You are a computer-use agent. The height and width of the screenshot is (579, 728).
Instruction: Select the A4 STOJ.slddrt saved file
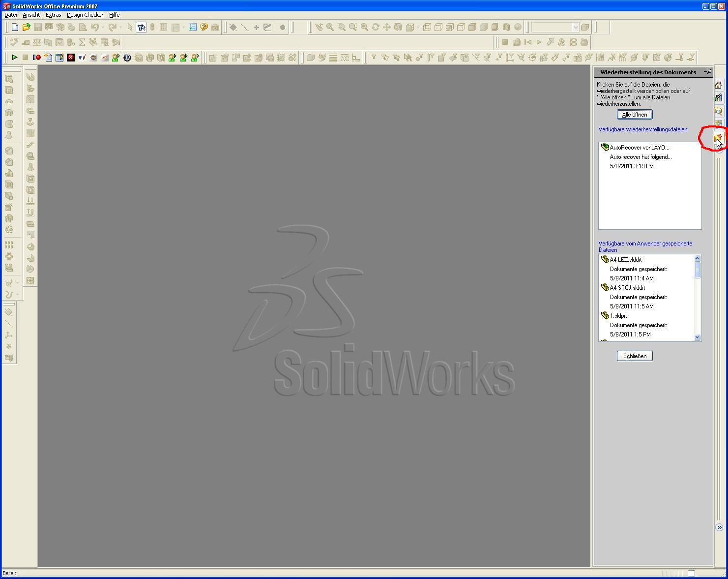pos(627,288)
